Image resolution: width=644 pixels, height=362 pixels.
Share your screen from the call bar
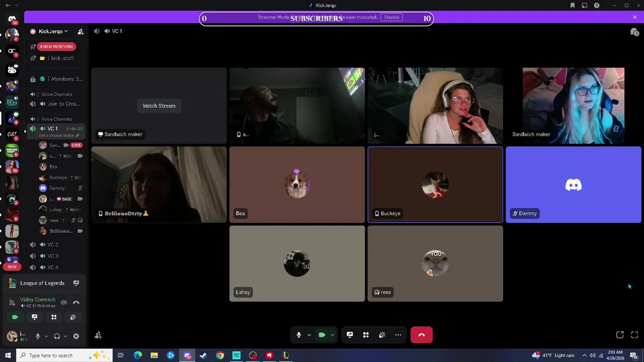pyautogui.click(x=350, y=335)
